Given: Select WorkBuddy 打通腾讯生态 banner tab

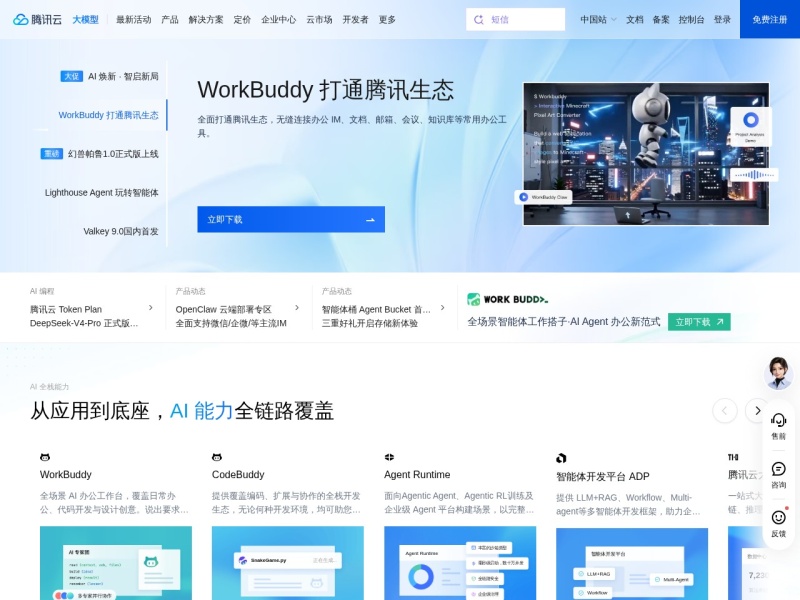Looking at the screenshot, I should click(108, 115).
